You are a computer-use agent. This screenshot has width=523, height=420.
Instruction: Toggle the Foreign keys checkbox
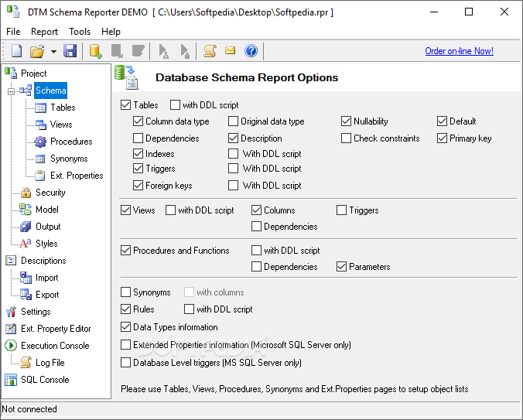(x=138, y=186)
